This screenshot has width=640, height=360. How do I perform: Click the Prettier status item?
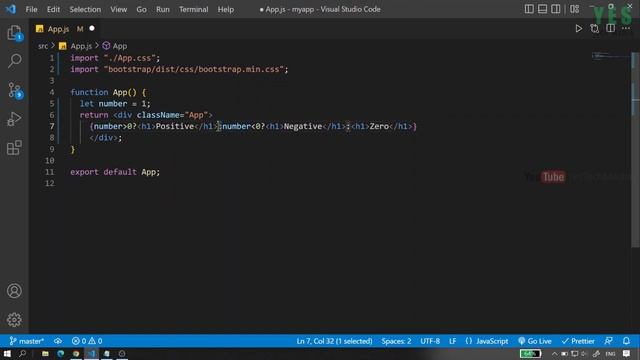click(578, 341)
